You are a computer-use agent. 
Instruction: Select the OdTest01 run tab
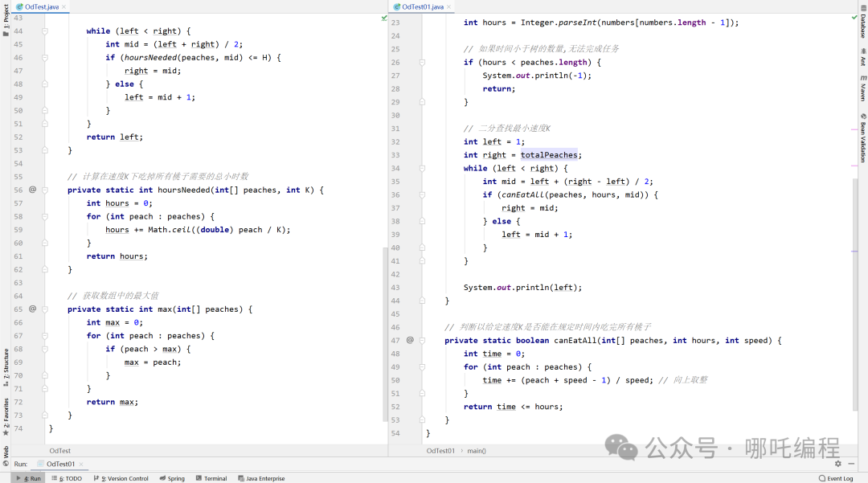(60, 464)
